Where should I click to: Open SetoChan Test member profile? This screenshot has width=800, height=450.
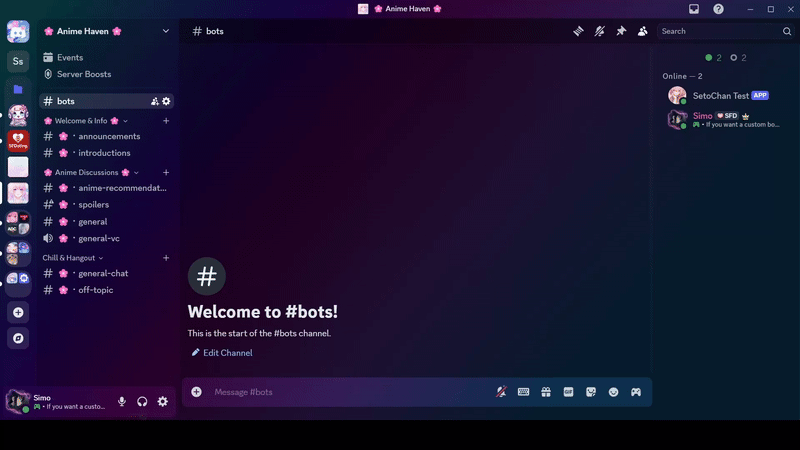pos(723,95)
